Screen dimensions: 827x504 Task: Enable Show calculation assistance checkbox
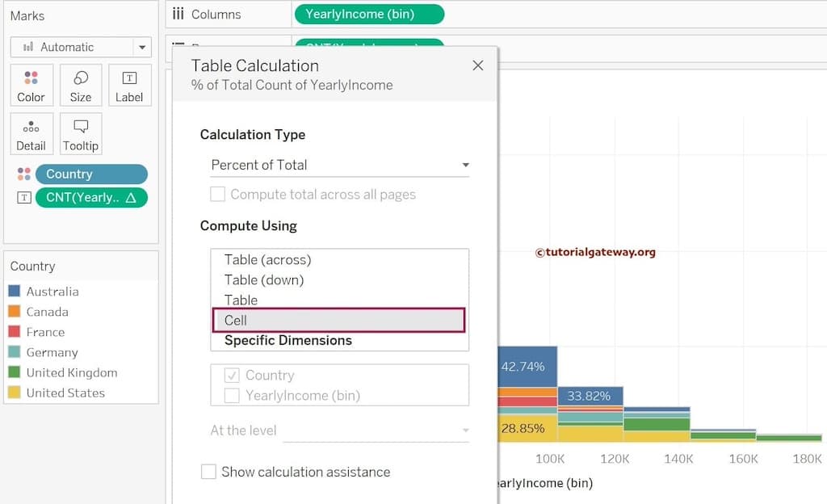coord(208,472)
